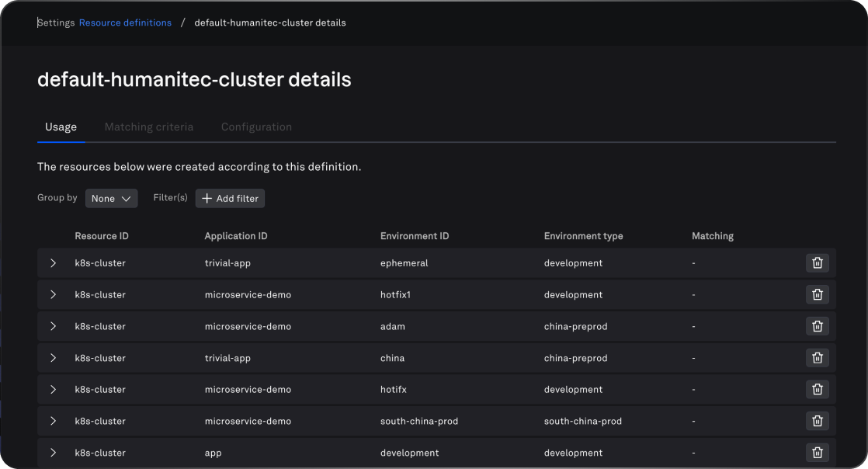Image resolution: width=868 pixels, height=469 pixels.
Task: Remove the trivial-app china resource
Action: (817, 358)
